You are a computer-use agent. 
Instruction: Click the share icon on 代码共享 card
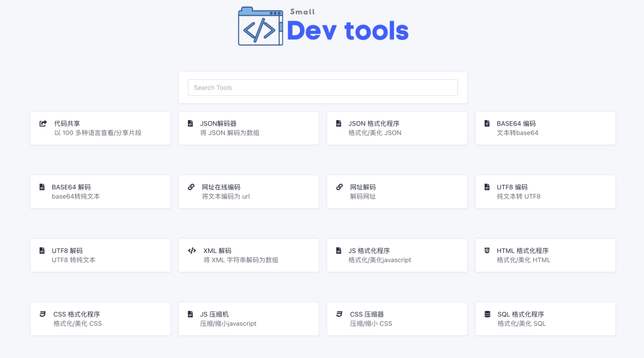42,123
